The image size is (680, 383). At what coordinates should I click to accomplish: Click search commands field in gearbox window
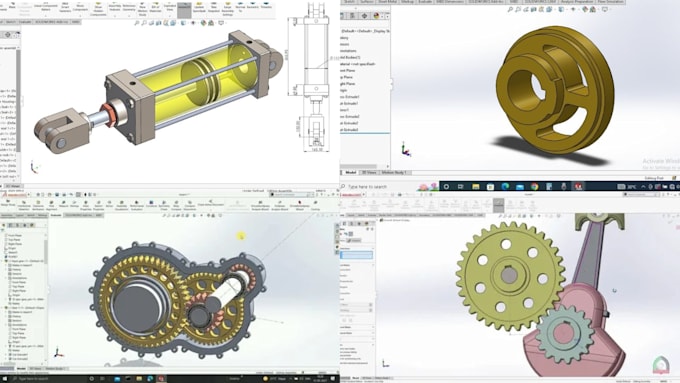click(x=291, y=195)
